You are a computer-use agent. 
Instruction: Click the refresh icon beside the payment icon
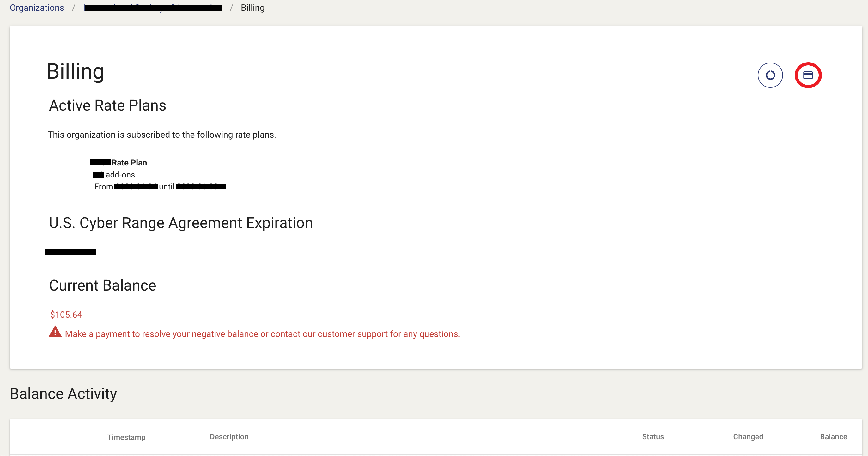point(770,75)
